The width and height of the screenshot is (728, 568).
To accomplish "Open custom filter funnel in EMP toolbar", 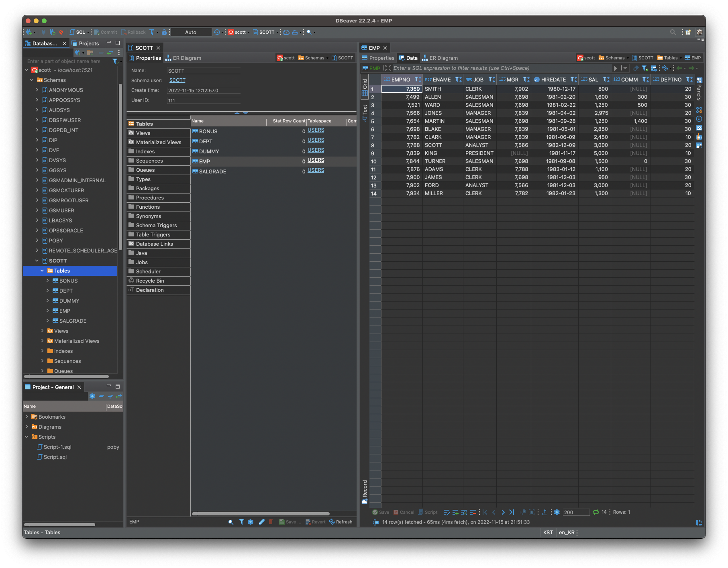I will click(644, 68).
